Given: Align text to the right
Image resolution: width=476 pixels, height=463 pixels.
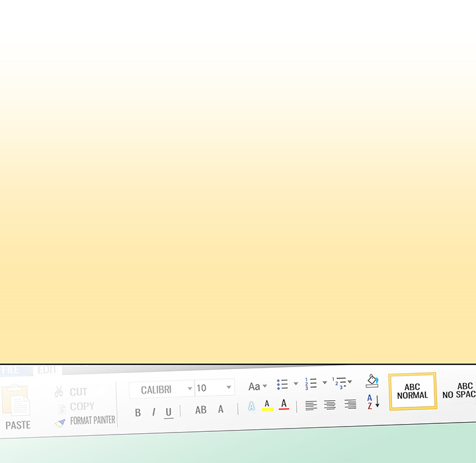Looking at the screenshot, I should [350, 404].
